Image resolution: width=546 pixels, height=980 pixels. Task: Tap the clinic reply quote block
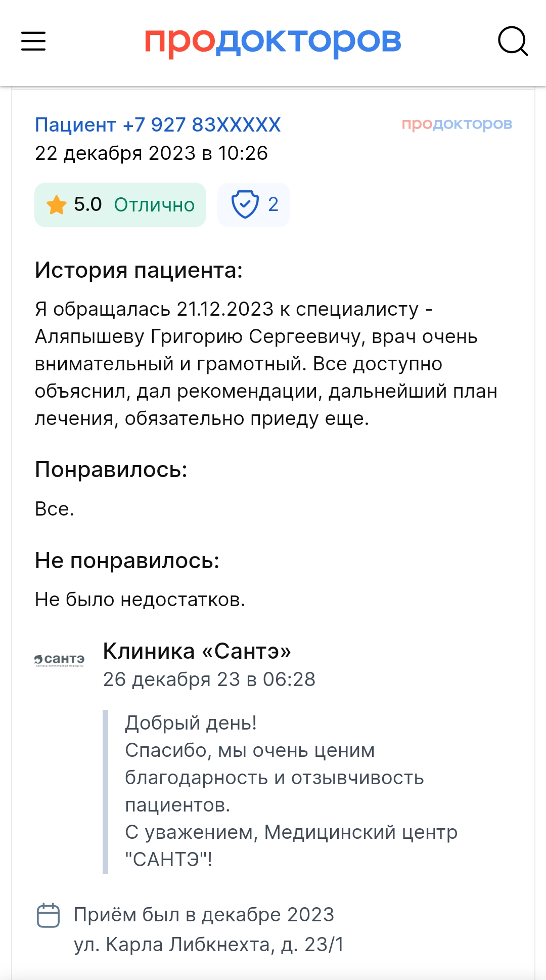click(283, 791)
